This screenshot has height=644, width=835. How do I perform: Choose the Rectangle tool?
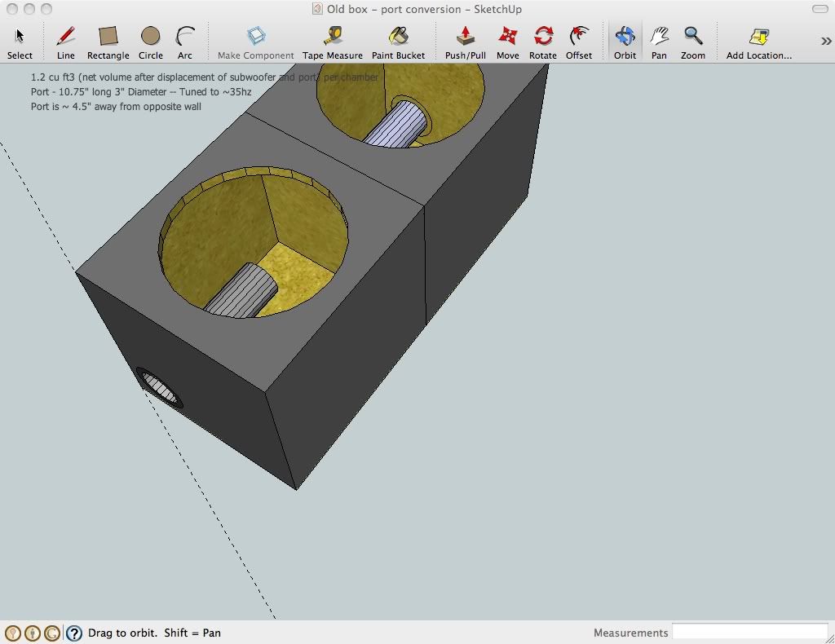(108, 35)
